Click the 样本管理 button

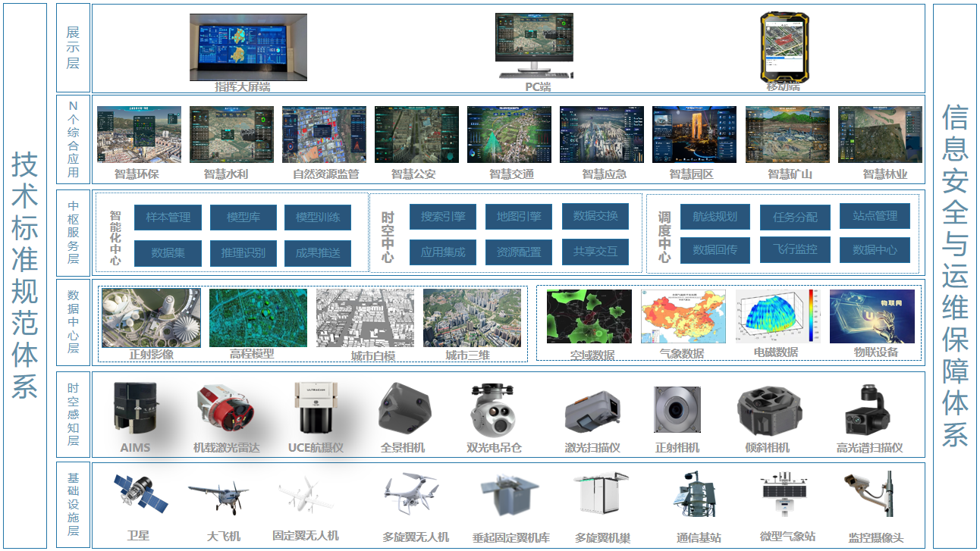tap(168, 218)
